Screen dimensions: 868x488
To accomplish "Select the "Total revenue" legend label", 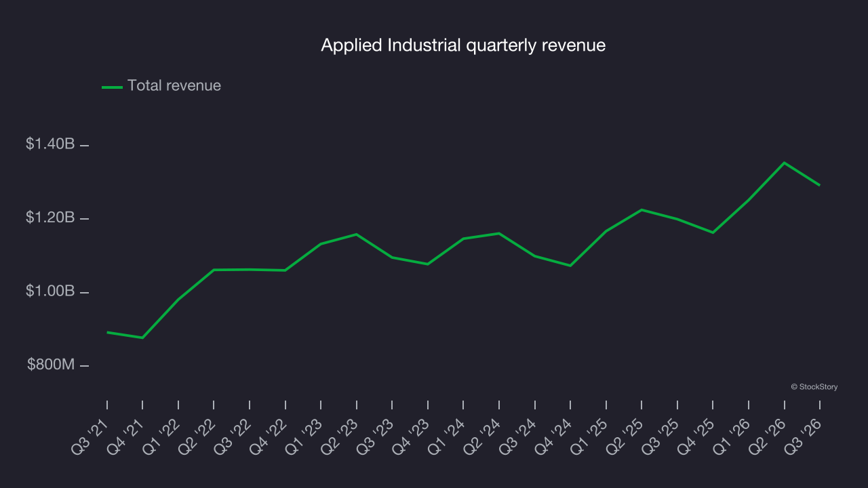I will [x=174, y=85].
